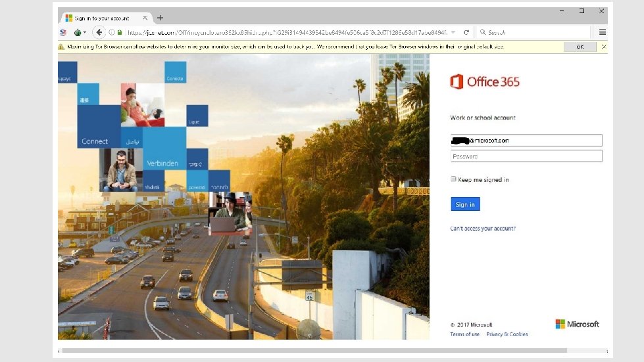Close the 'Sign in to your account' tab
Screen dimensions: 644x362
pos(145,18)
